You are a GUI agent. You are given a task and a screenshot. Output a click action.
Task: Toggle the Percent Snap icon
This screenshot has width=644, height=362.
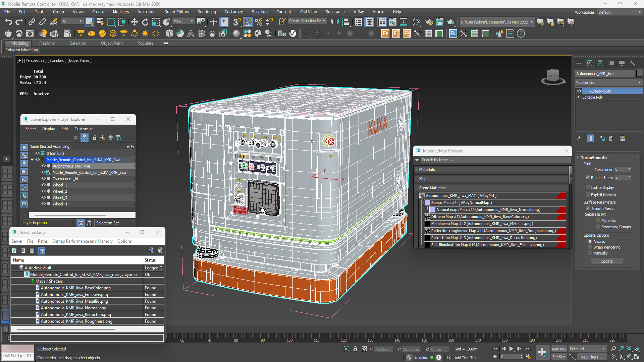(x=259, y=22)
